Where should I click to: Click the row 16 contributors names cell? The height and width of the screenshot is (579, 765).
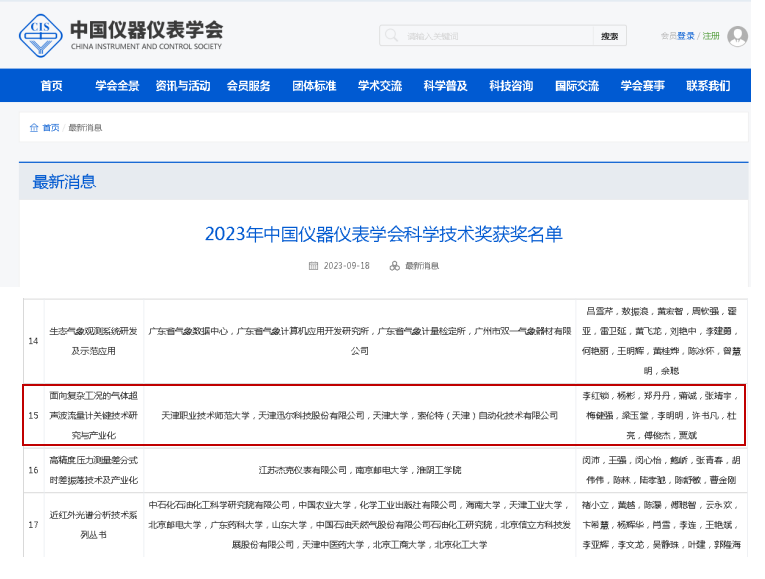[x=661, y=470]
